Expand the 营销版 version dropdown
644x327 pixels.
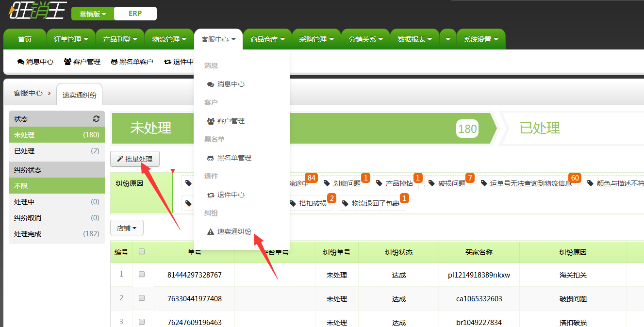(x=93, y=14)
